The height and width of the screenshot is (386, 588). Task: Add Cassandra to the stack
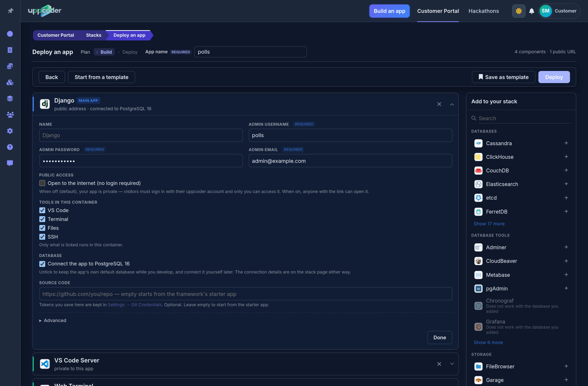tap(566, 143)
